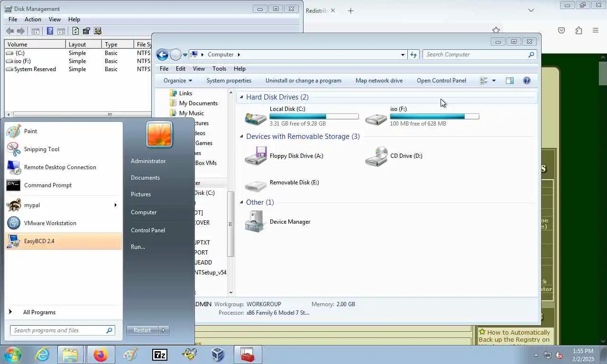Click the Change your view icon in Explorer
This screenshot has height=364, width=607.
point(484,81)
